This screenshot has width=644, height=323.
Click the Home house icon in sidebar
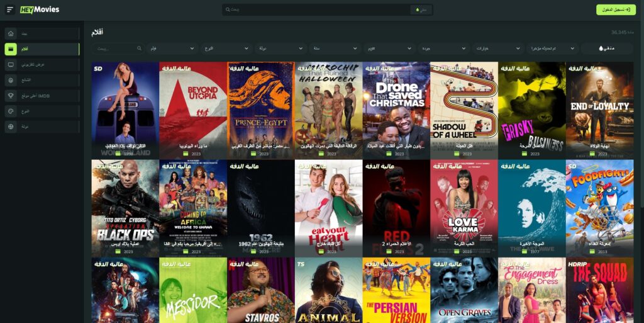point(11,33)
